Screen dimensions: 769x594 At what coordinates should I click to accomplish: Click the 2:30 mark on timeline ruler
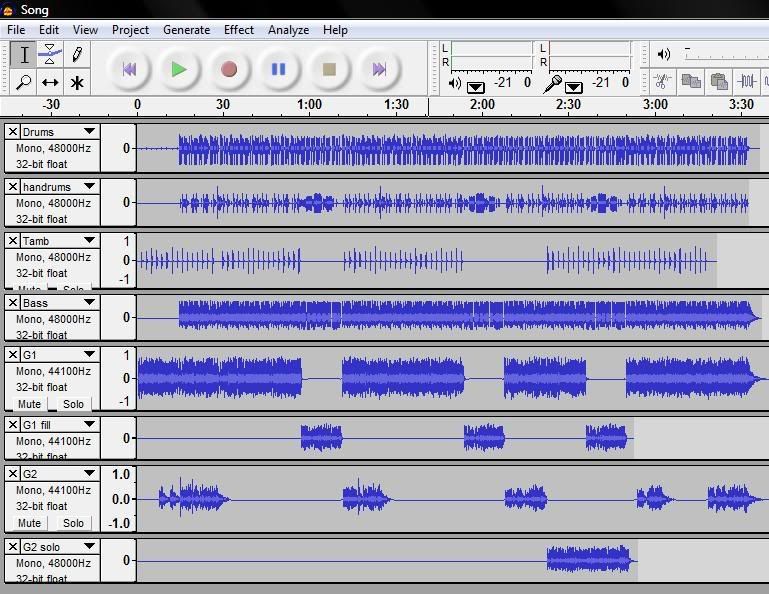pyautogui.click(x=568, y=105)
